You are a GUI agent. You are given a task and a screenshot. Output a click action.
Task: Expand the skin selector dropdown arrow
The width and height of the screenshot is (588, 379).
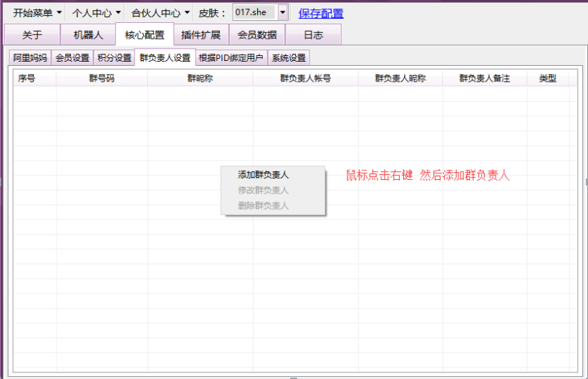282,13
